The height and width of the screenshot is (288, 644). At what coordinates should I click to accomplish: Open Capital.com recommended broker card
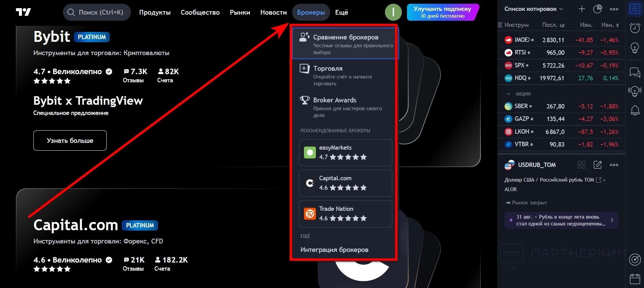345,183
